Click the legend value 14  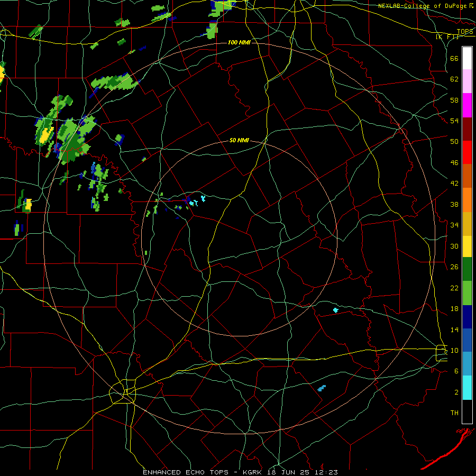(454, 329)
